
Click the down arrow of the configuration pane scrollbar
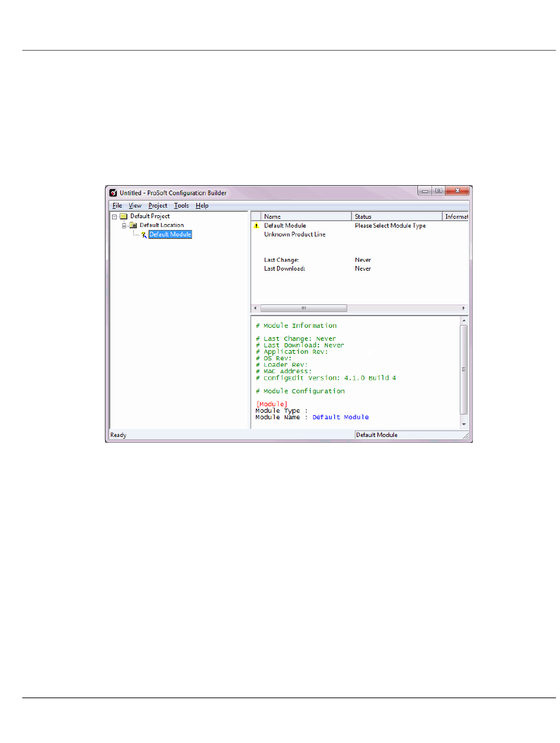(x=464, y=425)
